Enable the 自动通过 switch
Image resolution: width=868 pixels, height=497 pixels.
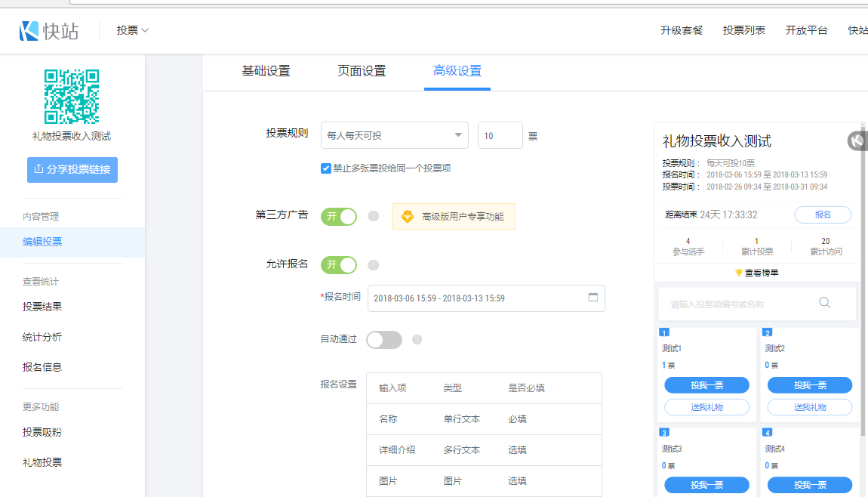(383, 340)
